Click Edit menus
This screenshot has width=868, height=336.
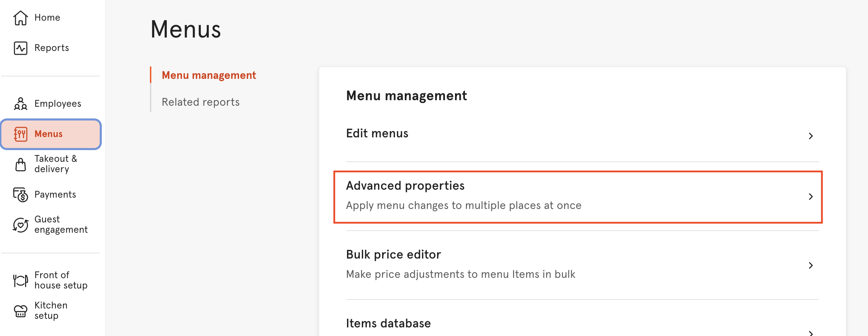click(377, 133)
